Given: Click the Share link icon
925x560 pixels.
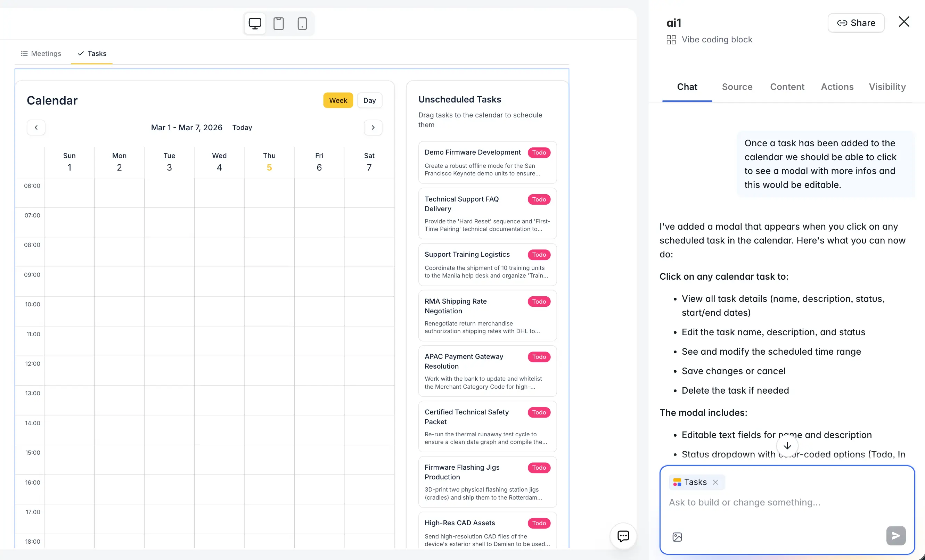Looking at the screenshot, I should (x=841, y=23).
